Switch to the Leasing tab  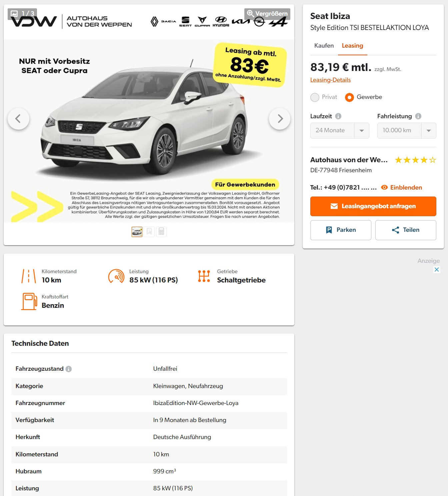(x=352, y=46)
